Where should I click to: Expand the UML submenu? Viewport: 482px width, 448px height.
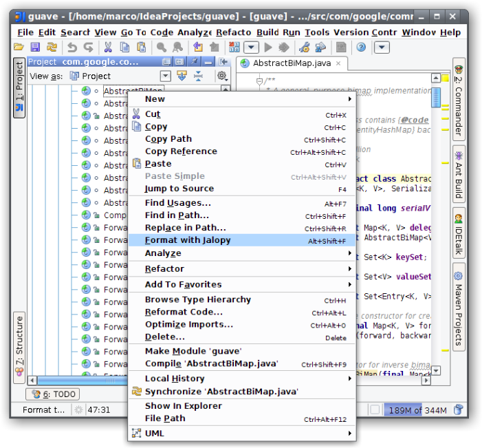click(242, 434)
